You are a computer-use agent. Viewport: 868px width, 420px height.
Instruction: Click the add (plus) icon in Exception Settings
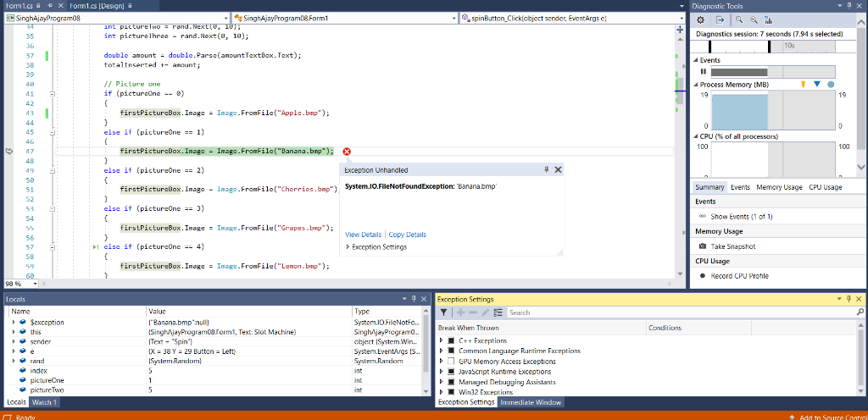click(460, 312)
